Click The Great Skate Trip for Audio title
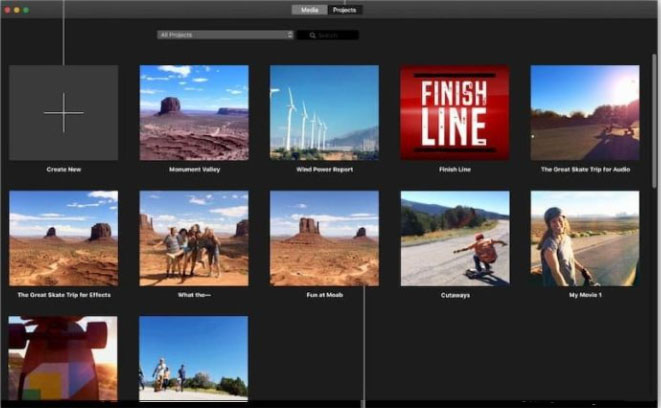This screenshot has height=408, width=661. (585, 169)
